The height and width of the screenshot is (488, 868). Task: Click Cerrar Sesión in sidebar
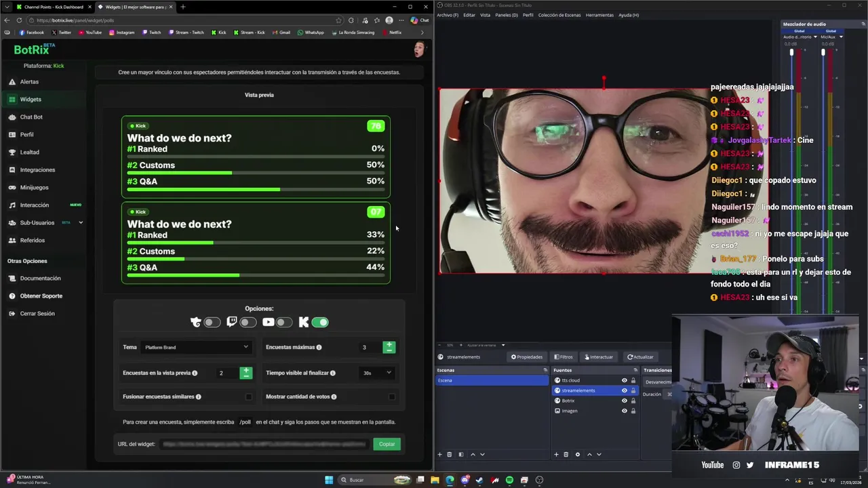[x=37, y=313]
